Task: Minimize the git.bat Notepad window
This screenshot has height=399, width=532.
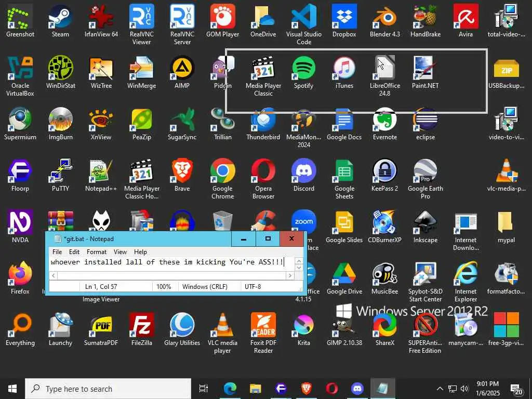Action: 243,238
